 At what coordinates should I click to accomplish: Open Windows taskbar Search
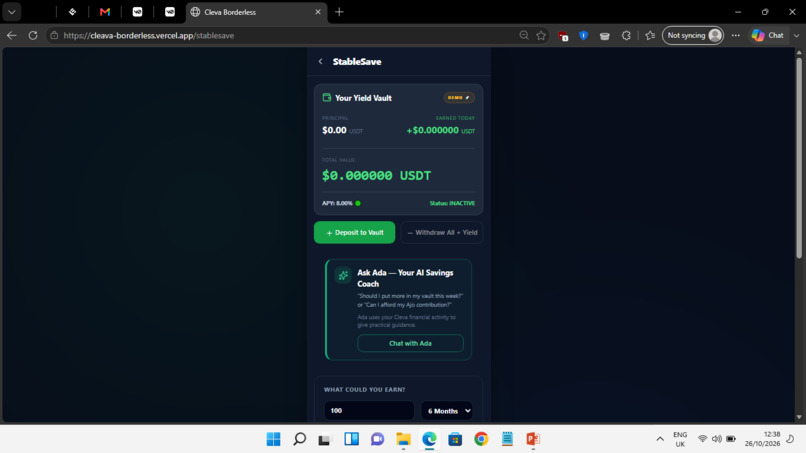click(300, 439)
